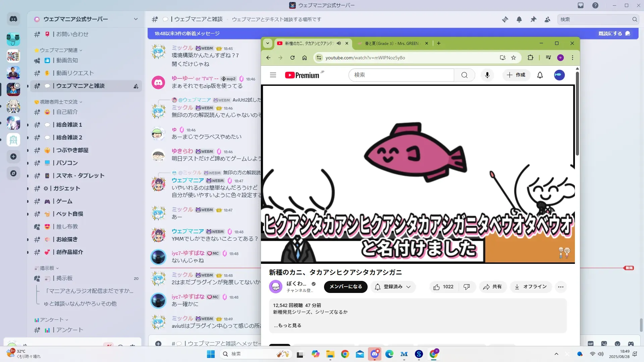Click the YouTube voice search microphone
Screen dimensions: 644x362
487,75
